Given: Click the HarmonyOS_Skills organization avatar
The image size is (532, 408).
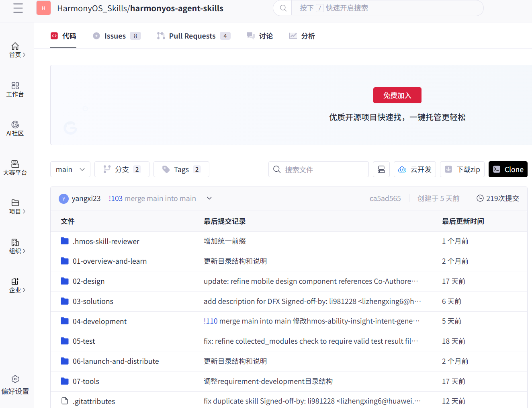Looking at the screenshot, I should click(x=43, y=8).
